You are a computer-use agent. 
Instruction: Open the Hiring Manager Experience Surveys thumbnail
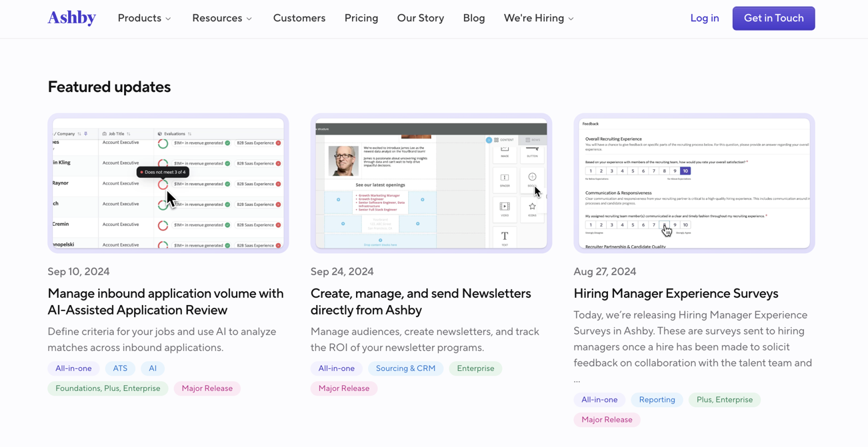(694, 183)
